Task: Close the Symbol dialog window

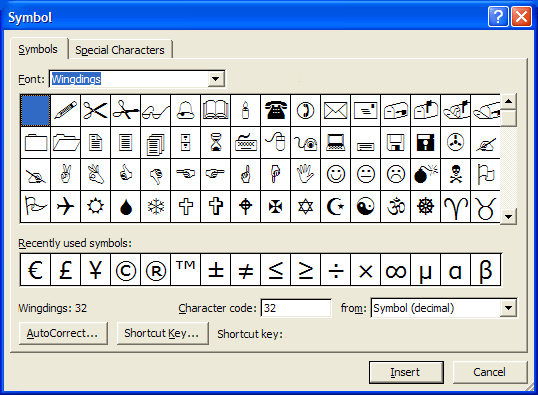Action: pyautogui.click(x=522, y=16)
